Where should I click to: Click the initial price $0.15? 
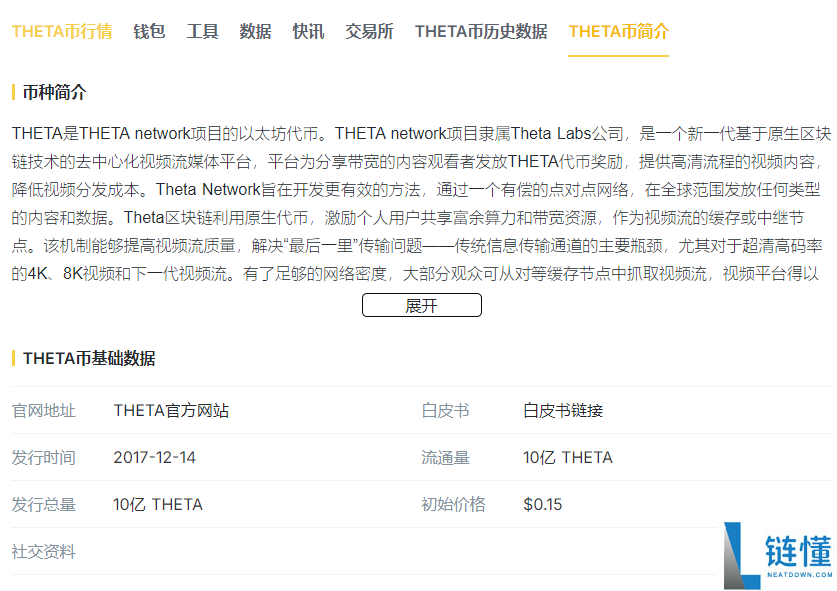pos(542,505)
